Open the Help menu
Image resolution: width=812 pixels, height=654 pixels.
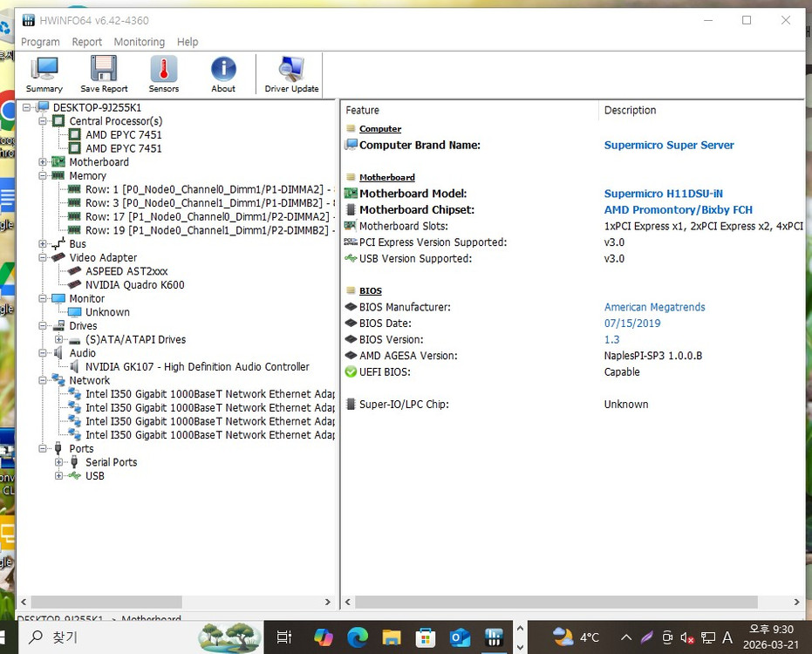188,42
